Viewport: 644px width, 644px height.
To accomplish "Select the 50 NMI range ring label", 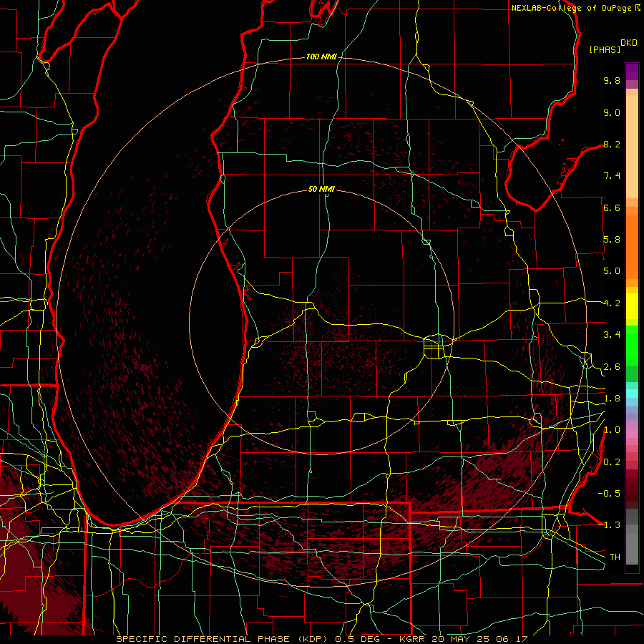I will [321, 189].
